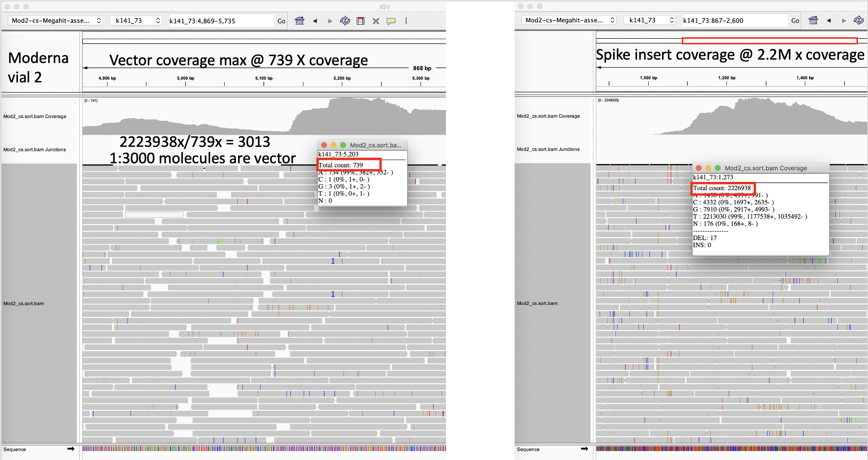
Task: Click the Home icon in left IGV toolbar
Action: pyautogui.click(x=299, y=21)
